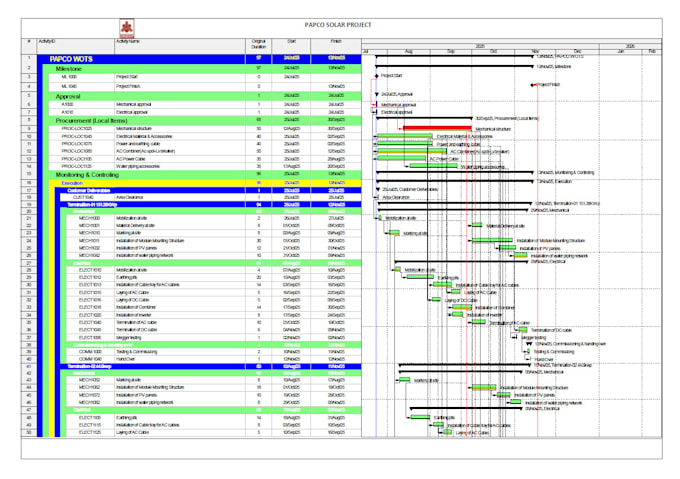Select the Material Delivery at site Gantt bar

coord(477,225)
